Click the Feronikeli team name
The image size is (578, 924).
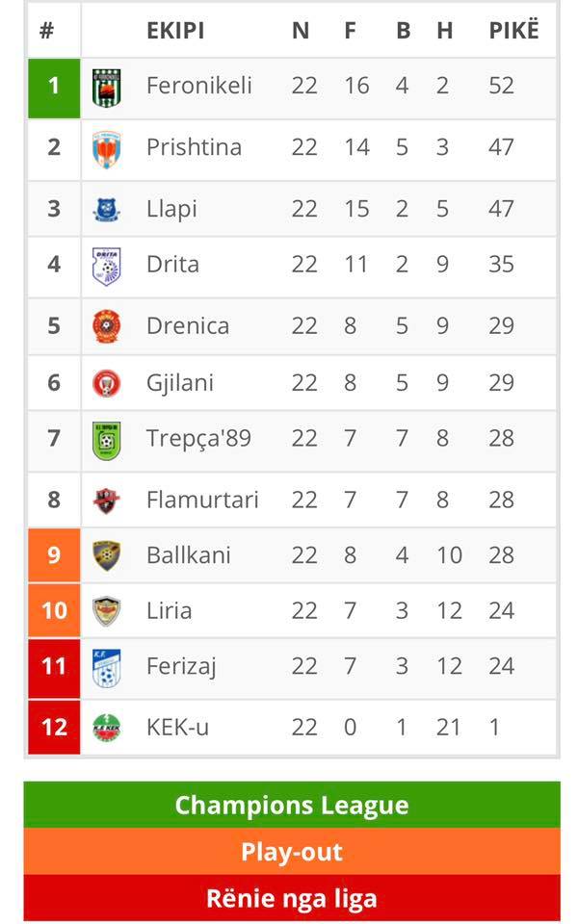(198, 86)
